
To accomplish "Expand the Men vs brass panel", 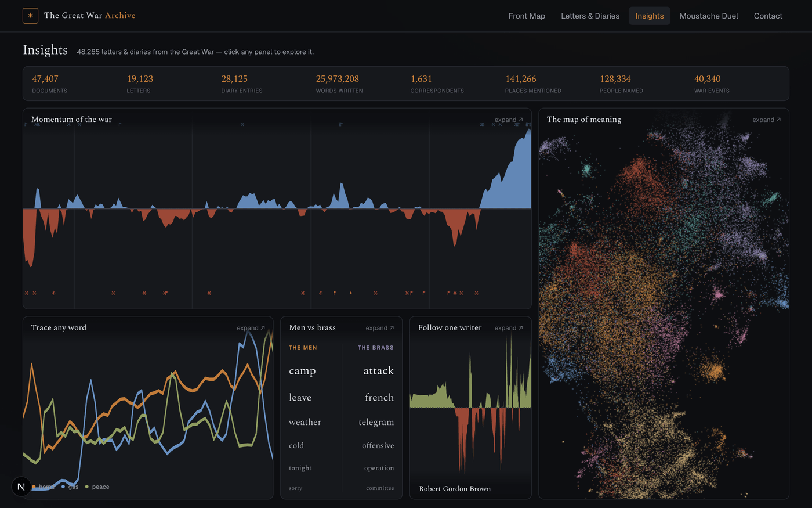I will 379,328.
